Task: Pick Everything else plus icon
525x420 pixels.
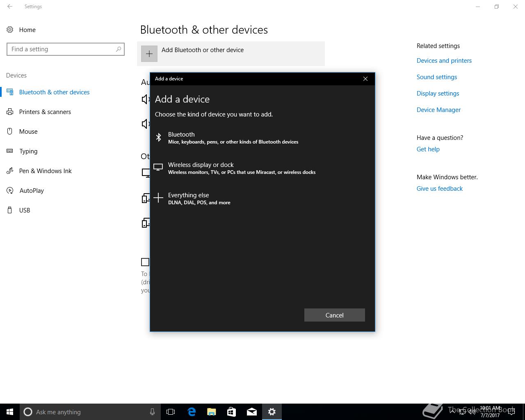Action: (158, 198)
